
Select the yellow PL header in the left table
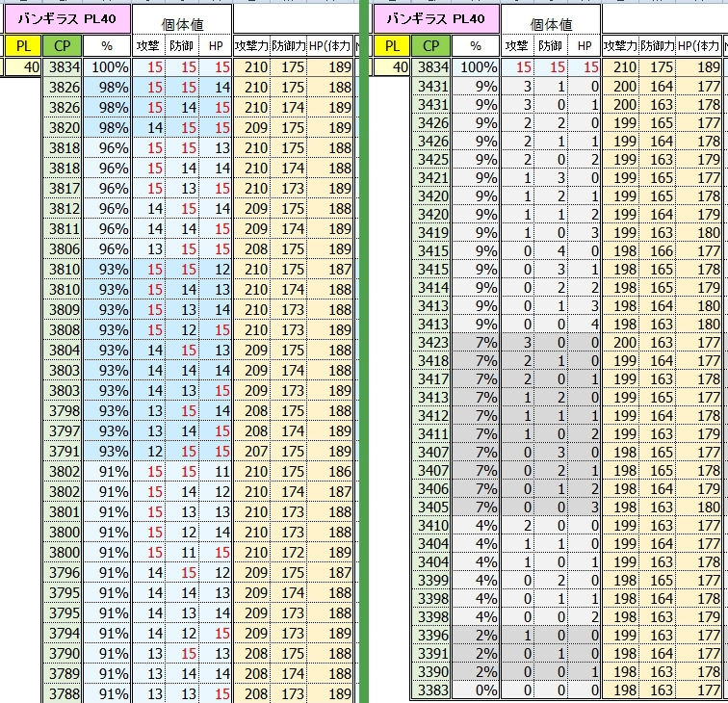[x=23, y=45]
